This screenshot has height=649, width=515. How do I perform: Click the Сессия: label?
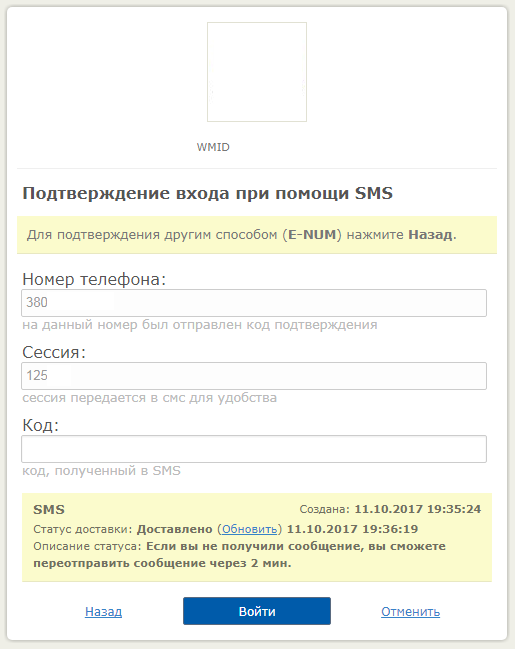click(x=54, y=352)
